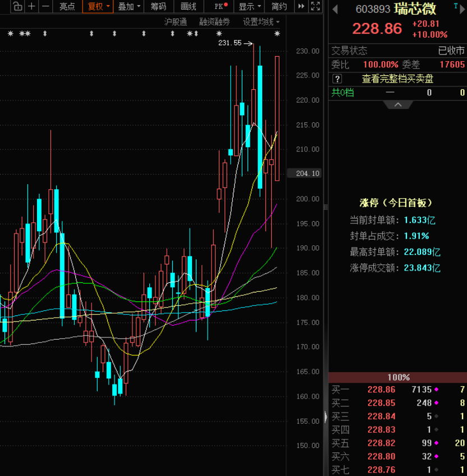Image resolution: width=467 pixels, height=476 pixels.
Task: Click the current price 228.86 in header
Action: [377, 29]
